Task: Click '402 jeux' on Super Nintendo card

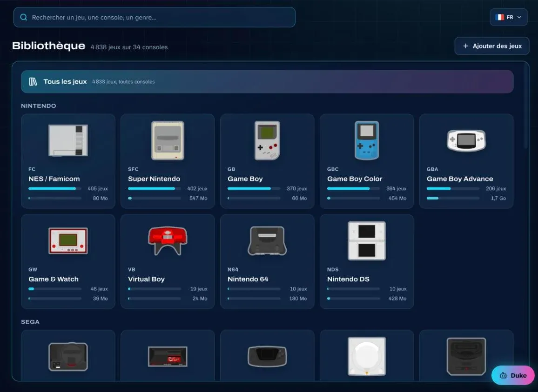Action: pos(197,189)
